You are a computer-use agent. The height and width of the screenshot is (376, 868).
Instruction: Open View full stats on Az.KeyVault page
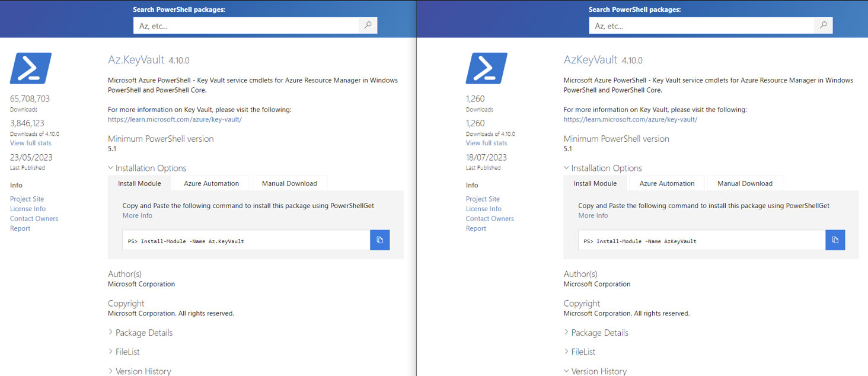click(x=31, y=143)
